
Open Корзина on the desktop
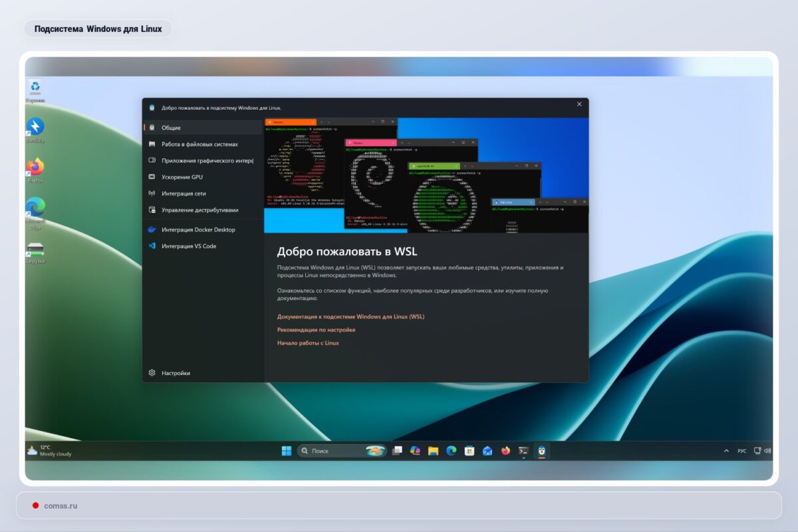(x=34, y=88)
